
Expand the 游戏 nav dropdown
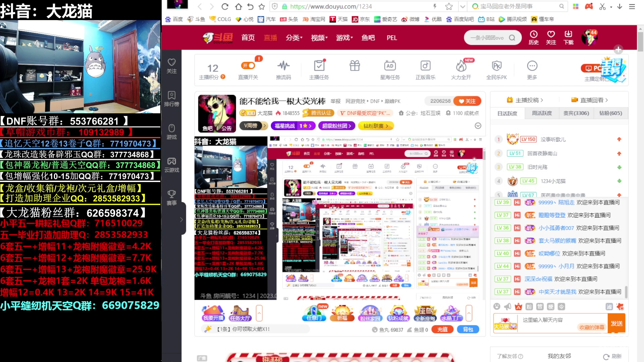344,38
